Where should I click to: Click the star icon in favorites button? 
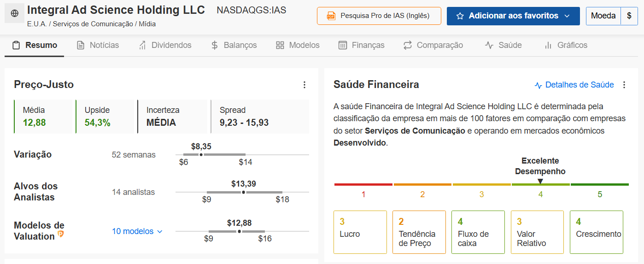tap(460, 16)
